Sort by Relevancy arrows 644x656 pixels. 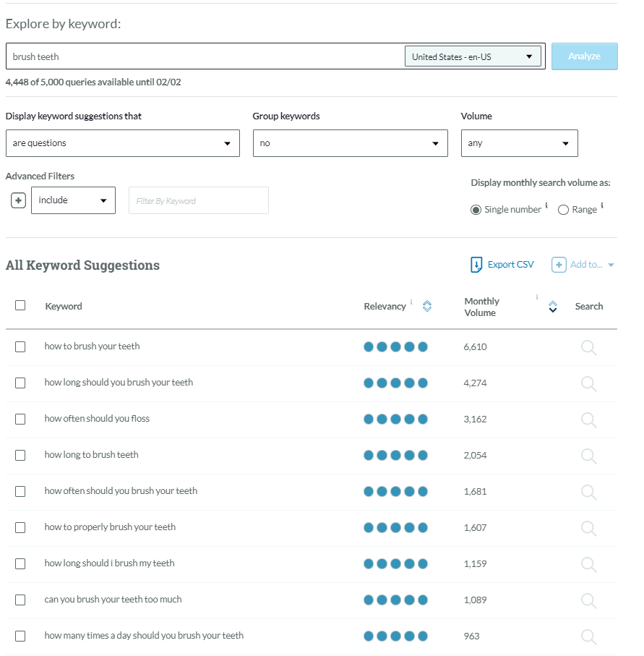(427, 306)
